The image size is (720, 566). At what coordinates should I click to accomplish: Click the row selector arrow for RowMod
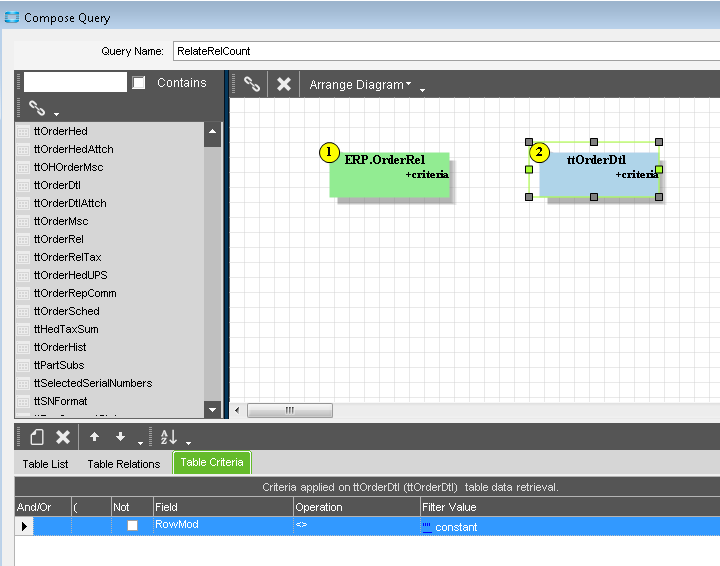pos(24,526)
